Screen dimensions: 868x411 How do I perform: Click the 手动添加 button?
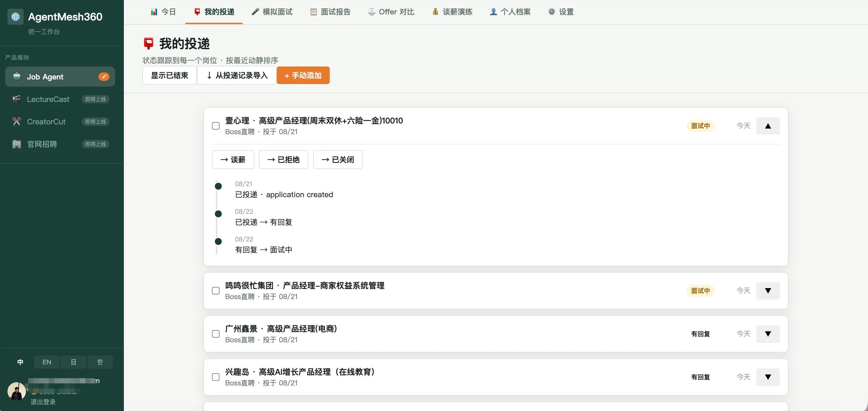pos(303,75)
